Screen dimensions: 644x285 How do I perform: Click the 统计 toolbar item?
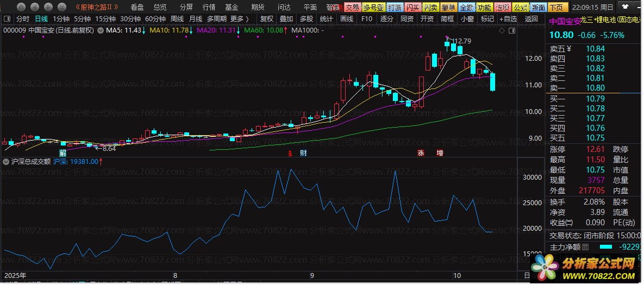(x=327, y=19)
